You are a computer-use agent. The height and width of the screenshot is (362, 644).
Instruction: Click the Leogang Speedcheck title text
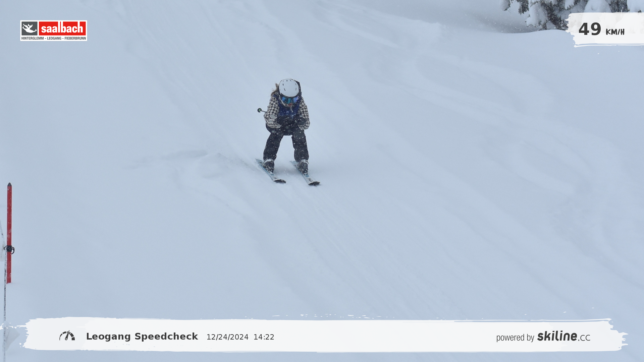[x=142, y=337]
